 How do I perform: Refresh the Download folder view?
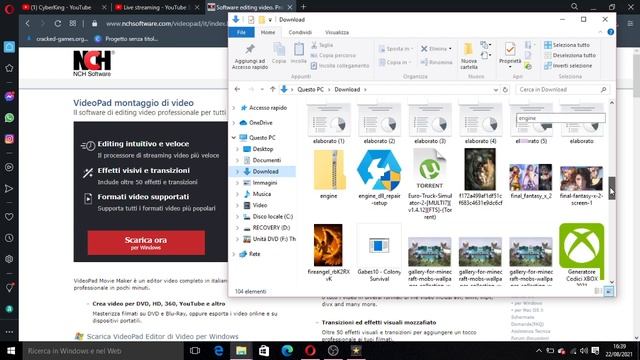505,89
